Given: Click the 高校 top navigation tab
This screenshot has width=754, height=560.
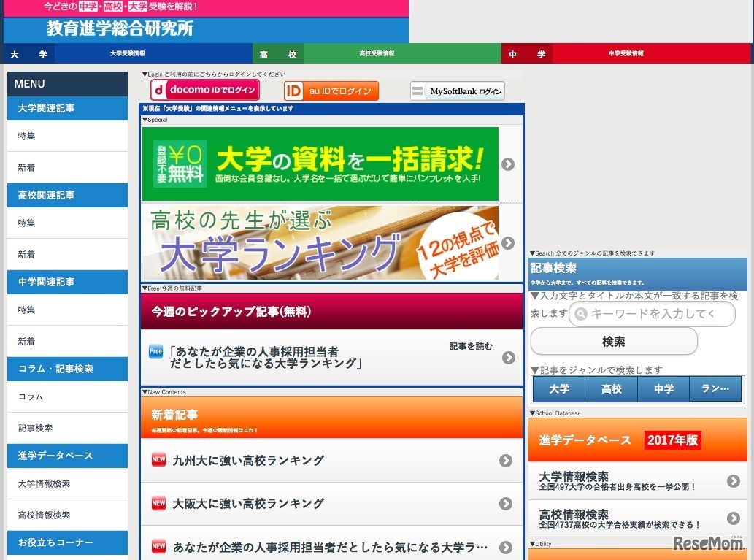Looking at the screenshot, I should click(278, 54).
